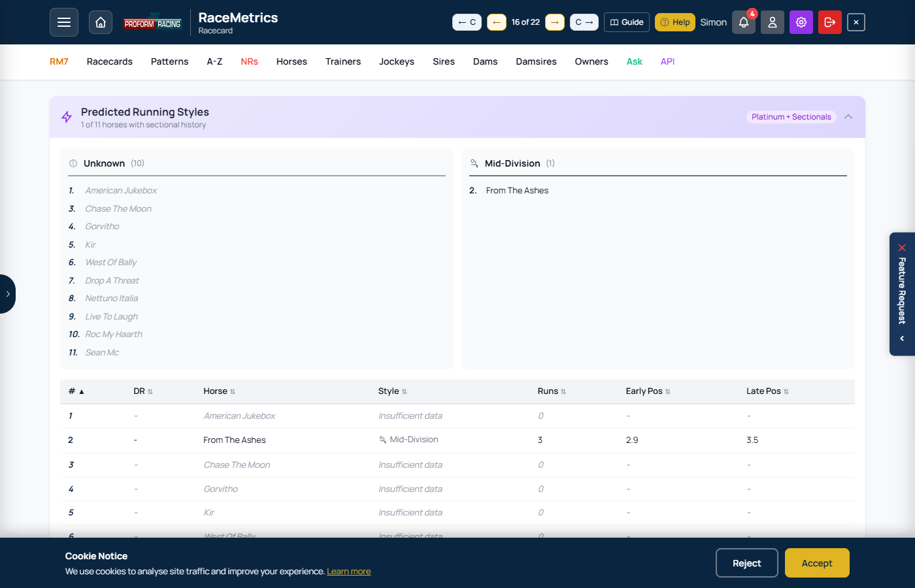Click the Proform Racing logo
Image resolution: width=915 pixels, height=588 pixels.
click(152, 22)
